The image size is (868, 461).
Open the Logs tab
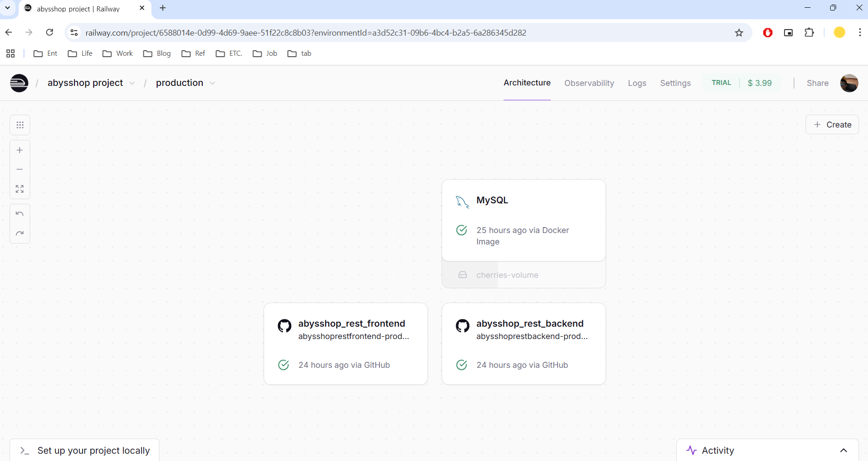(637, 83)
